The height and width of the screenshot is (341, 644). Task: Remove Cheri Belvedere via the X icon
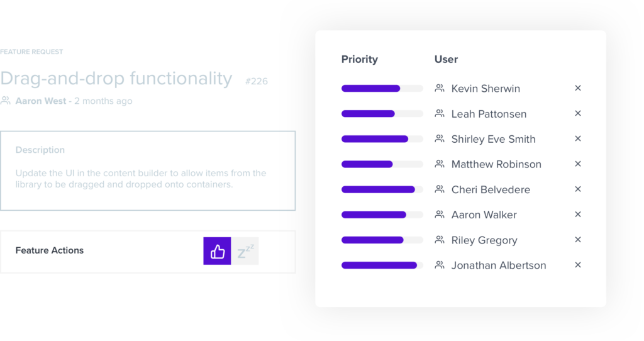[x=578, y=189]
